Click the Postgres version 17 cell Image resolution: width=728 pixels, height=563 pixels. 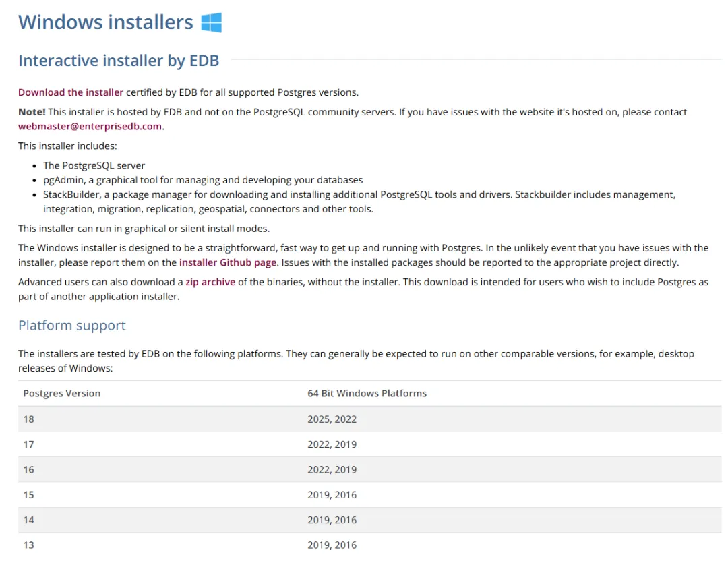(x=29, y=444)
